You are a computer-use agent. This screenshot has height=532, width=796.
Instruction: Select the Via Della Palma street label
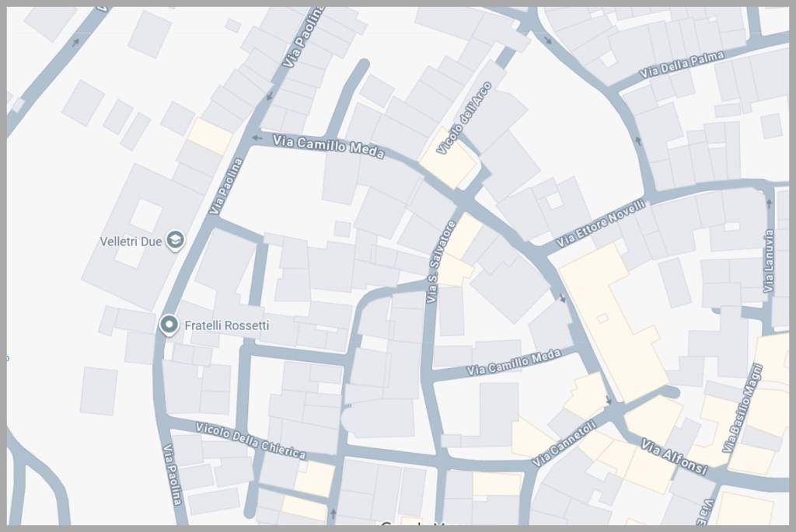pyautogui.click(x=681, y=64)
